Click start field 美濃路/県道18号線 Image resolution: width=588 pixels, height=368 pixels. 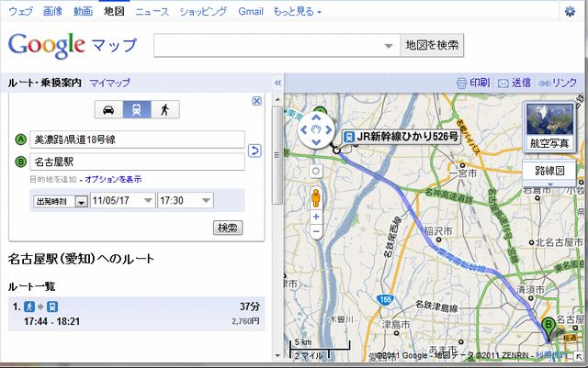pyautogui.click(x=137, y=139)
